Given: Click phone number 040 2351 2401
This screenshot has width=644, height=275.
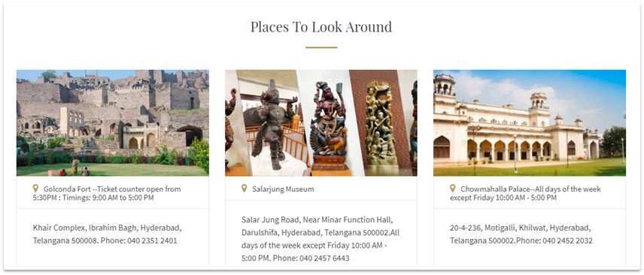Looking at the screenshot, I should (152, 240).
